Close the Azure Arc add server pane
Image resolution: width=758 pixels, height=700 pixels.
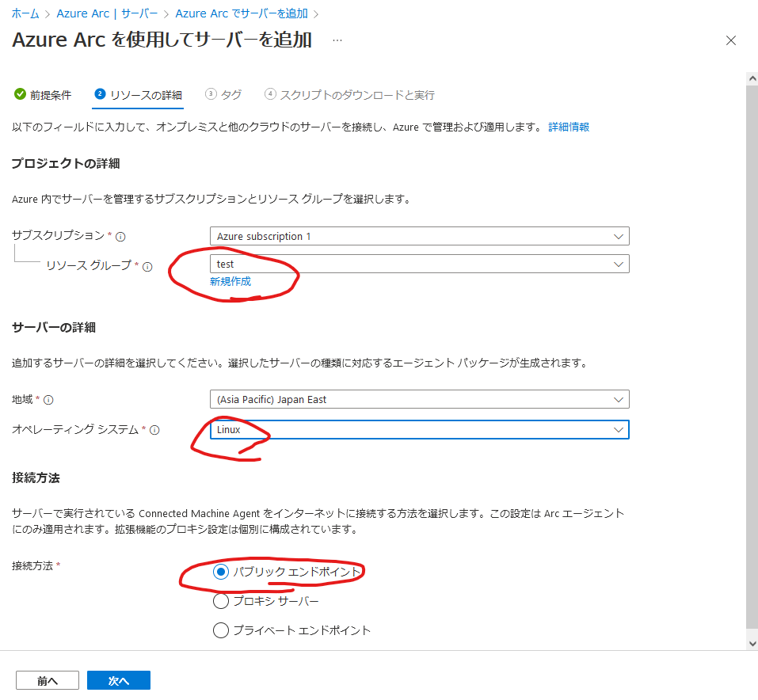[731, 40]
